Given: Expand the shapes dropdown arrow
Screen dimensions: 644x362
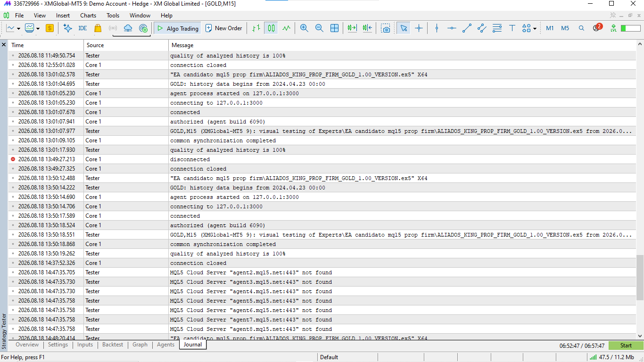Looking at the screenshot, I should click(x=535, y=28).
